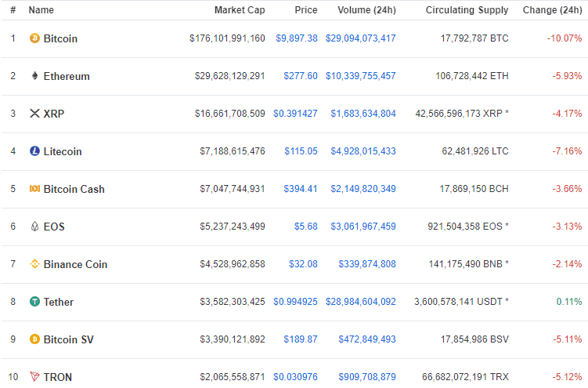
Task: Click the Bitcoin Cash logo icon
Action: (x=34, y=188)
